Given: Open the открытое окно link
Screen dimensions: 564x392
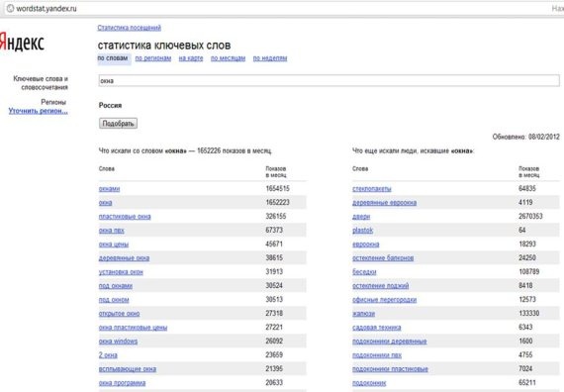Looking at the screenshot, I should [119, 314].
